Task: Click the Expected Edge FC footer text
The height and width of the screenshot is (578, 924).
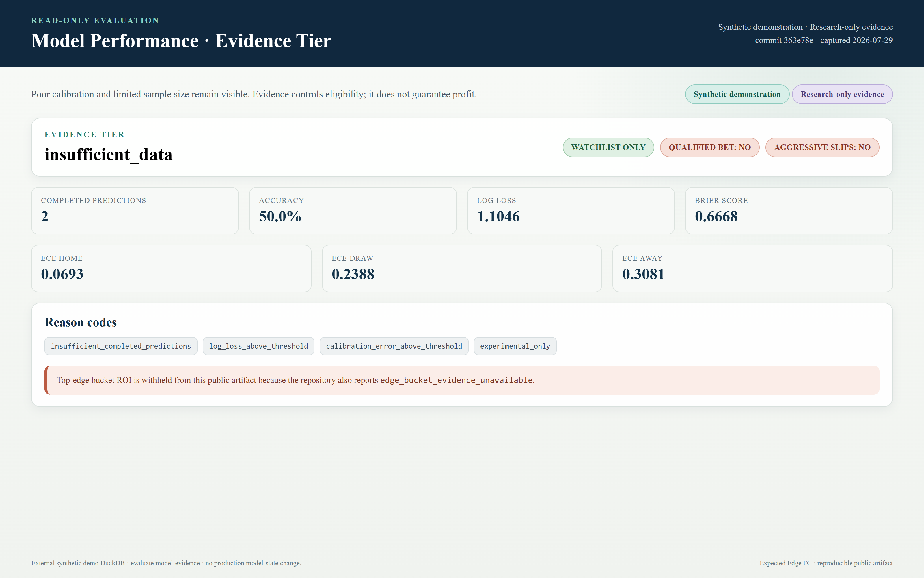Action: click(x=826, y=563)
